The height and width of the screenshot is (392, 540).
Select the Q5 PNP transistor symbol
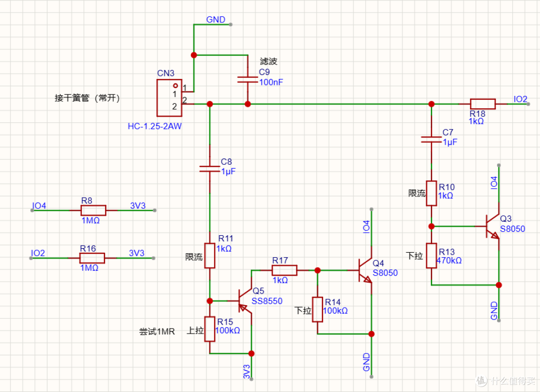[x=245, y=302]
